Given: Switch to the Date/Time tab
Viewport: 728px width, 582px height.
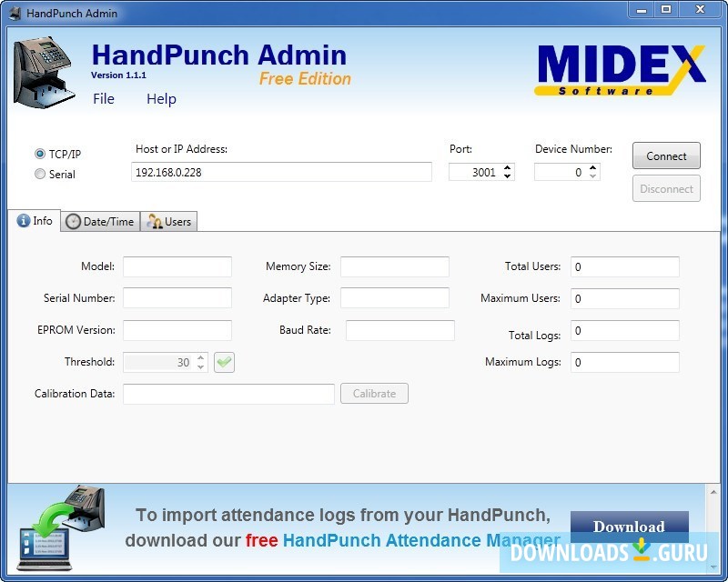Looking at the screenshot, I should click(x=100, y=221).
